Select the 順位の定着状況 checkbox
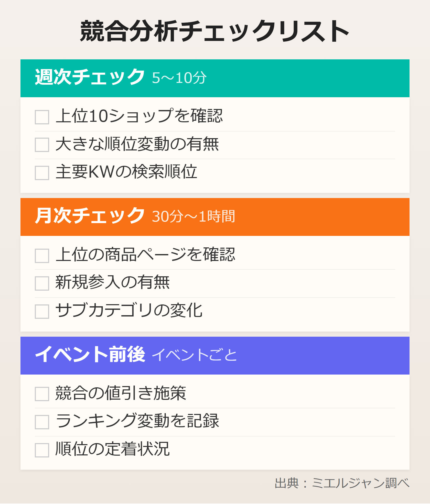The height and width of the screenshot is (504, 430). pyautogui.click(x=42, y=450)
